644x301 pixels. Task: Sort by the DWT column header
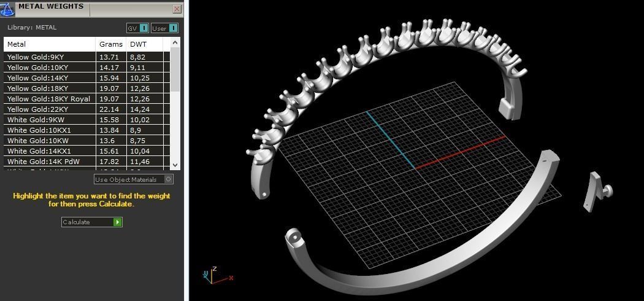click(145, 44)
